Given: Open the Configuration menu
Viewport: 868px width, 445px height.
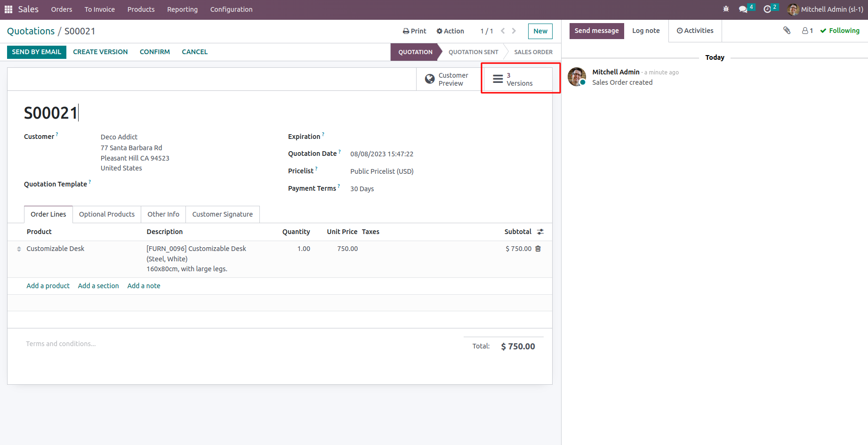Looking at the screenshot, I should tap(232, 9).
